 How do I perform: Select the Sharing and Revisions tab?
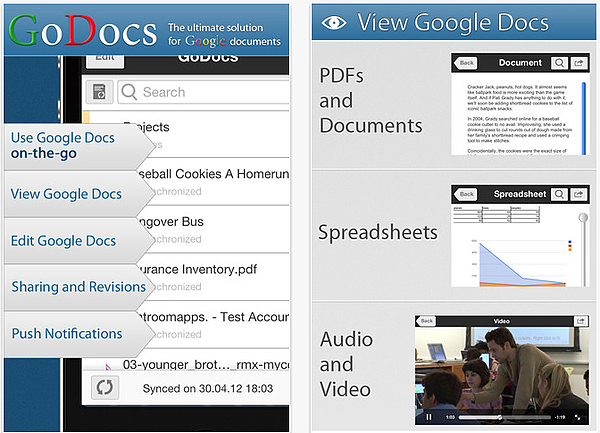(x=78, y=287)
